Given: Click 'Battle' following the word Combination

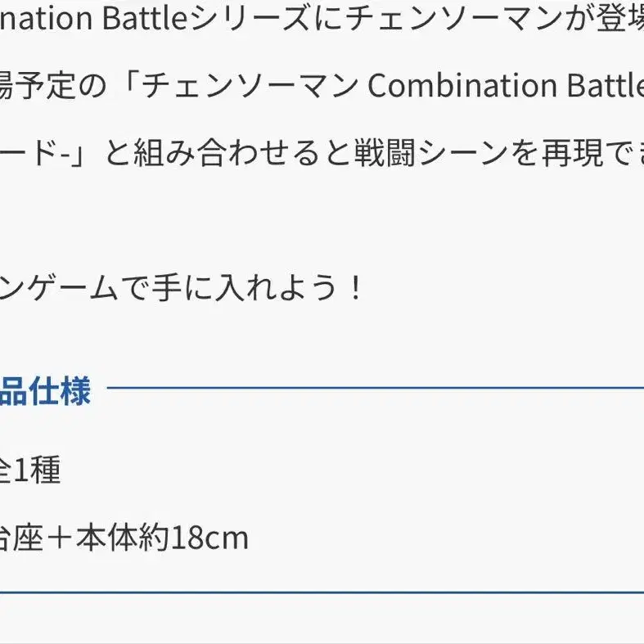Looking at the screenshot, I should (x=606, y=86).
